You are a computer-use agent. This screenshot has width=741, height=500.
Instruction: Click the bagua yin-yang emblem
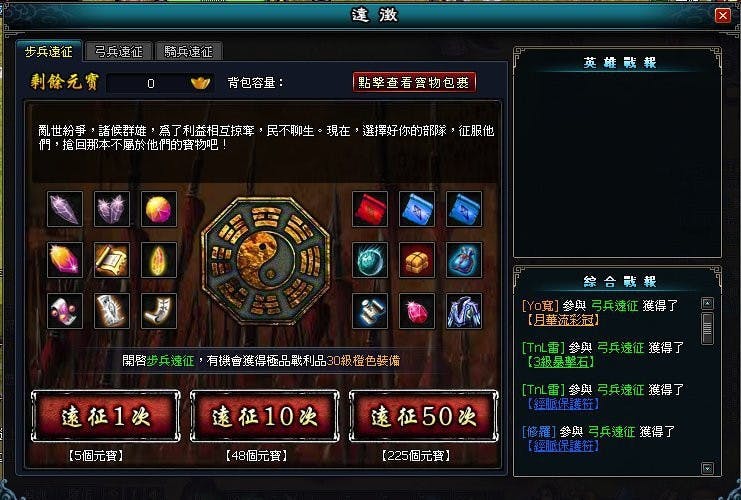[x=265, y=260]
